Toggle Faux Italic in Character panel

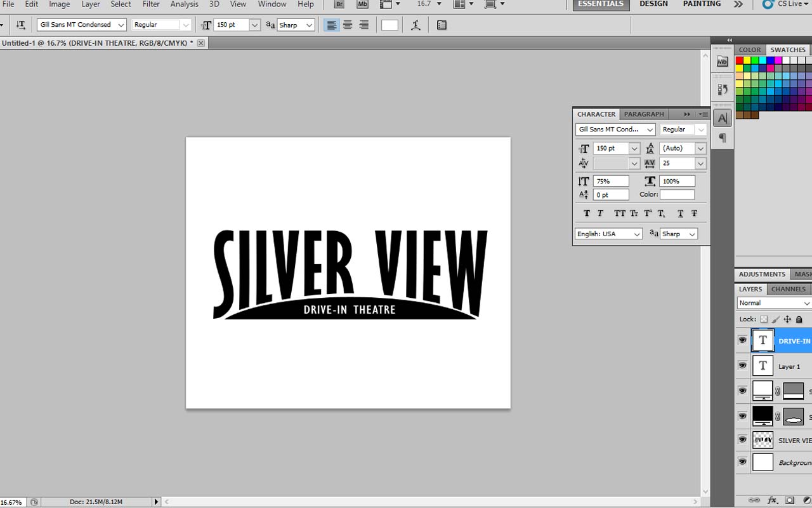[x=600, y=213]
